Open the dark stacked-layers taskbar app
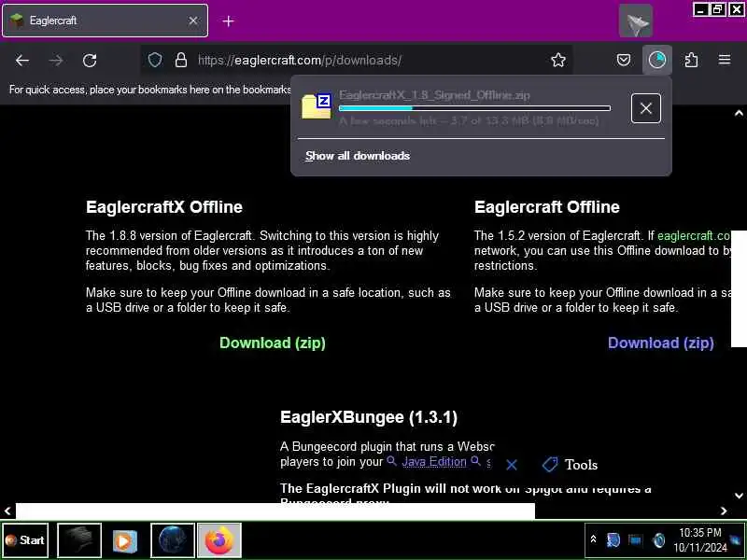 79,540
